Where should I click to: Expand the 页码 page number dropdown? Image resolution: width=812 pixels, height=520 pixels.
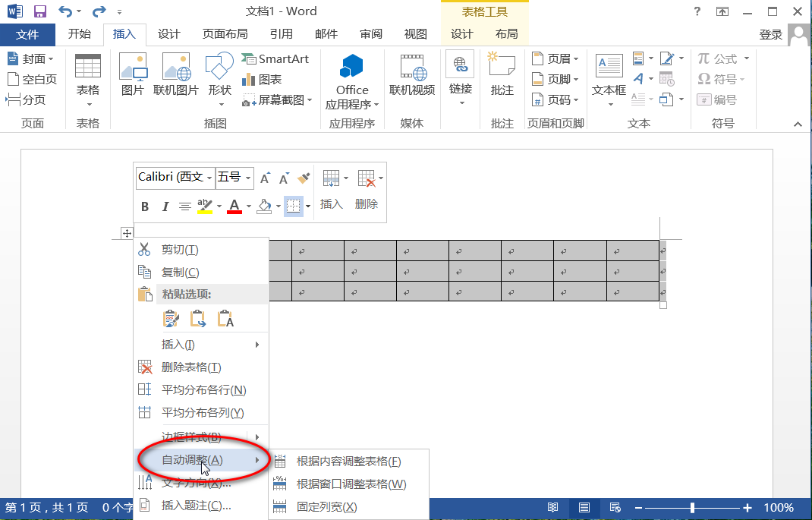click(576, 100)
